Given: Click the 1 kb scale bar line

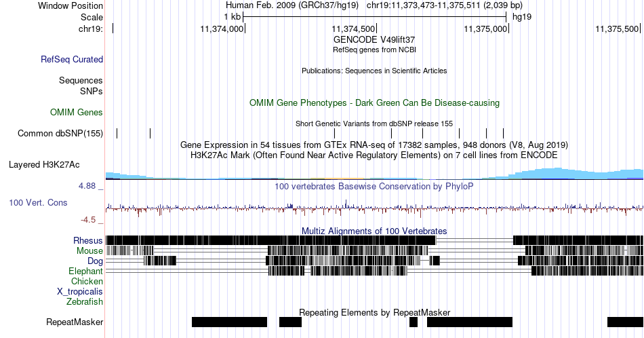Looking at the screenshot, I should point(375,17).
